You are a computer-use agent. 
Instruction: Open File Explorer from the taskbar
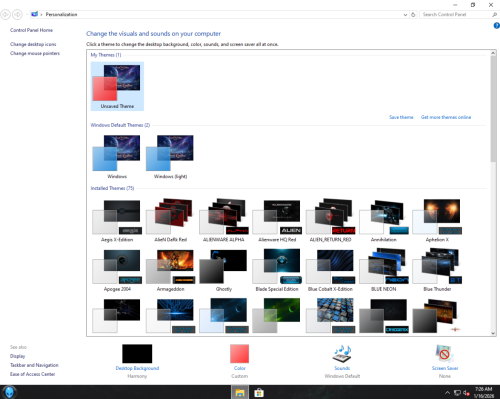240,392
